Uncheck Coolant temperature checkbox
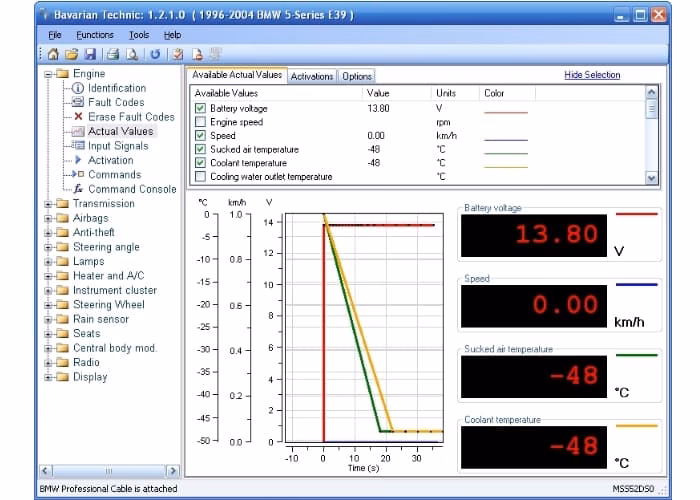 [x=200, y=163]
